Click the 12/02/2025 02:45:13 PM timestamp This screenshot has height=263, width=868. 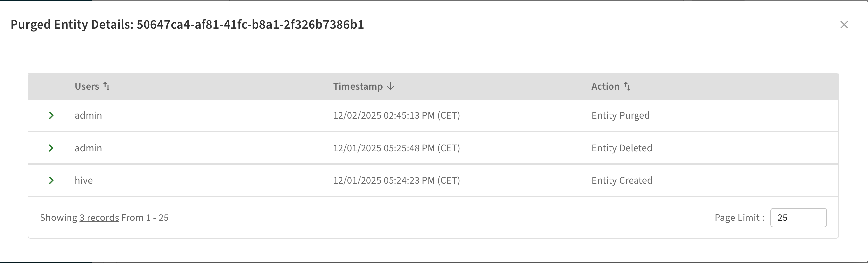coord(396,115)
